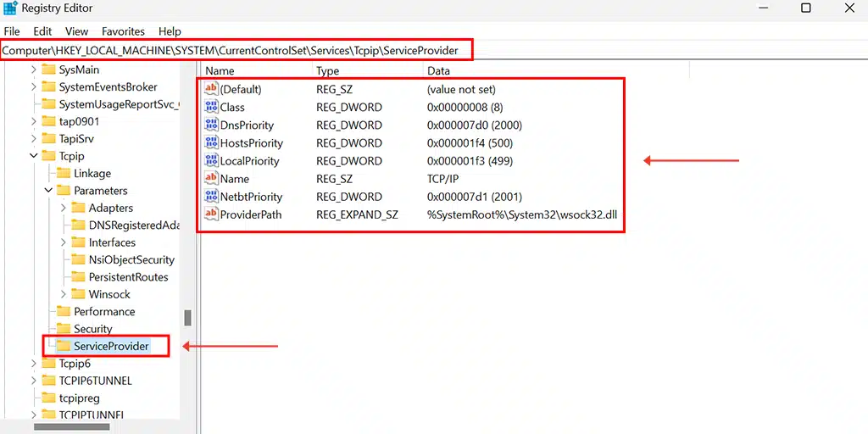
Task: Select the SystemUsageReportSvc key
Action: [120, 104]
